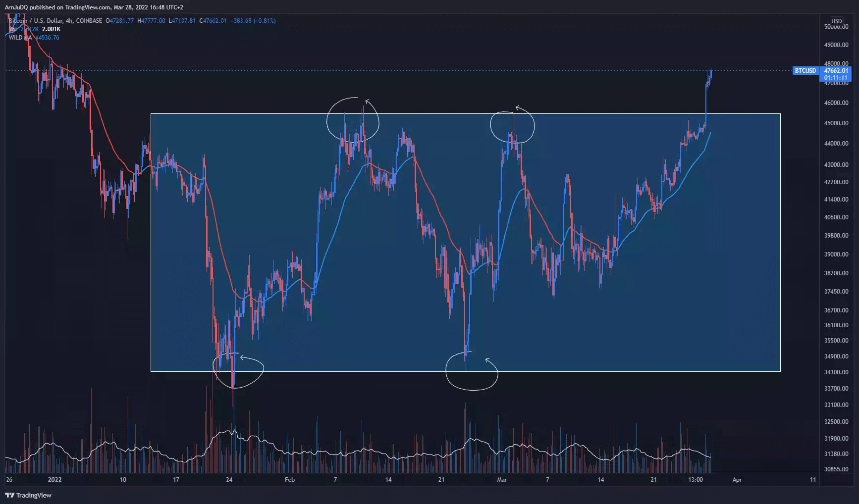Screen dimensions: 859x504
Task: Click the TradingView logo at the bottom
Action: click(28, 495)
